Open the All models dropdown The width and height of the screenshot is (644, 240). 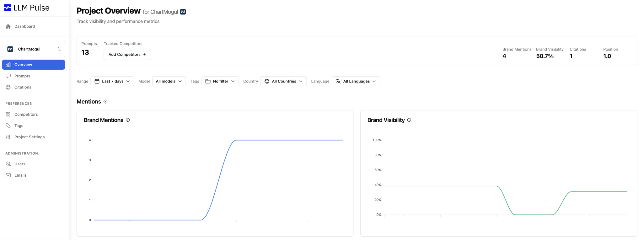tap(169, 81)
